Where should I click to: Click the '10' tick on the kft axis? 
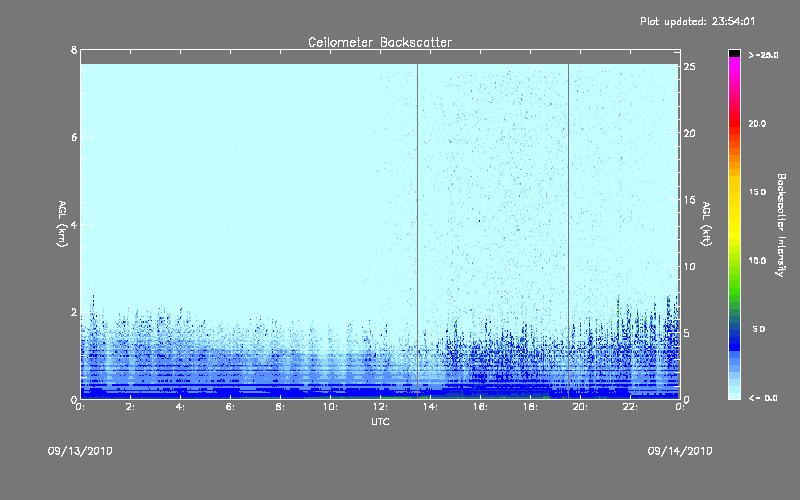[x=690, y=266]
